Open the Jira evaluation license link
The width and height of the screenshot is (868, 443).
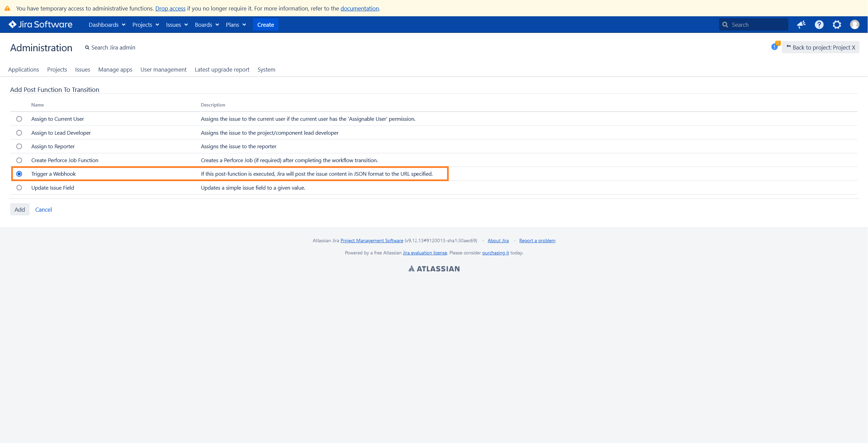(x=425, y=253)
